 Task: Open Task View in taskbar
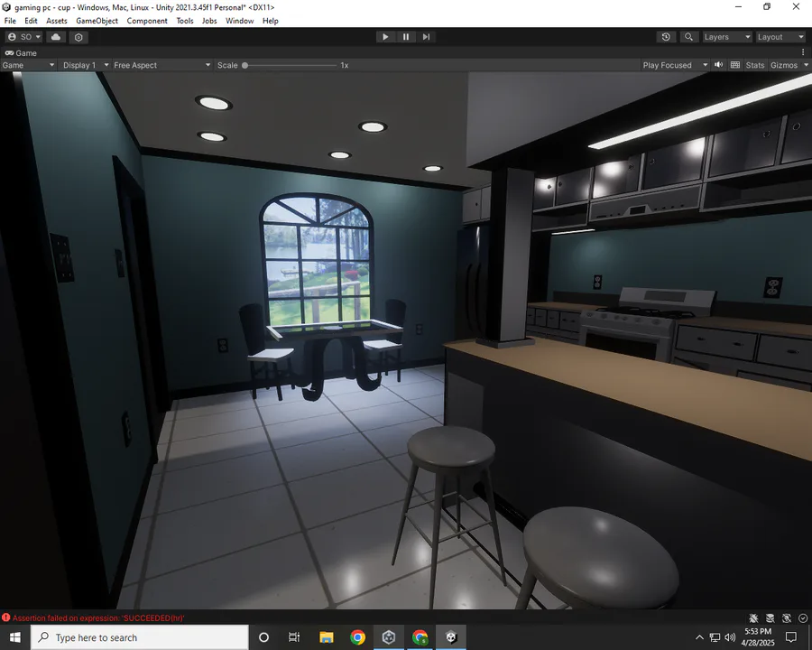(294, 637)
